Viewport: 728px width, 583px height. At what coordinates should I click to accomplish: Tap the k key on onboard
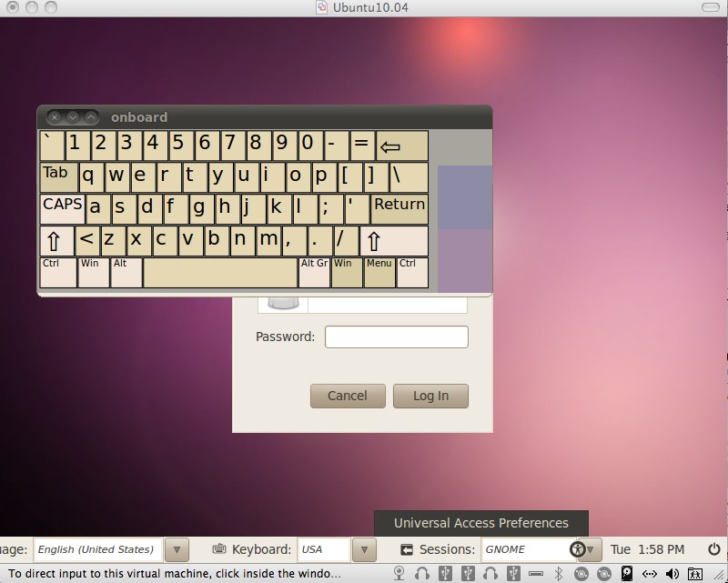click(279, 209)
